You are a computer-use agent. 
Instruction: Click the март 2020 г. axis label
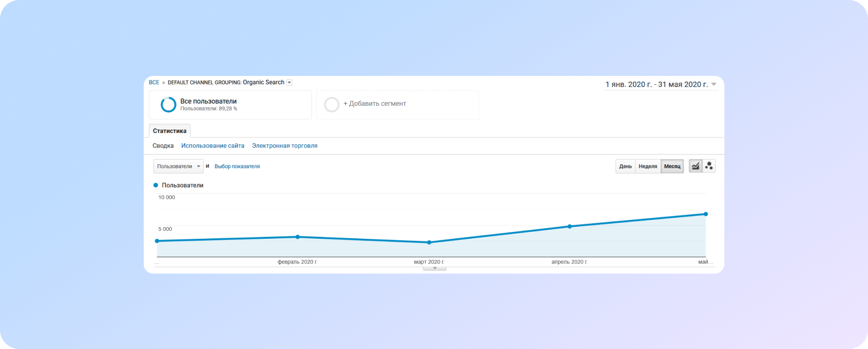coord(429,262)
